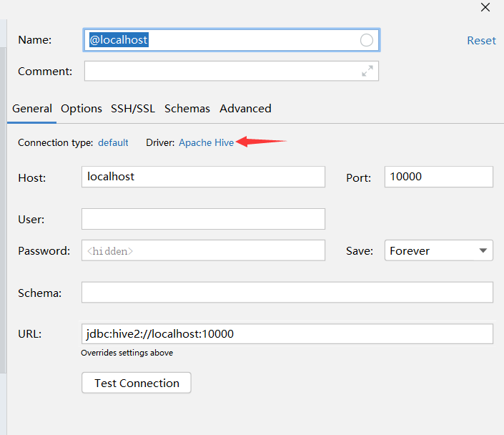504x435 pixels.
Task: Open the Options tab
Action: 81,109
